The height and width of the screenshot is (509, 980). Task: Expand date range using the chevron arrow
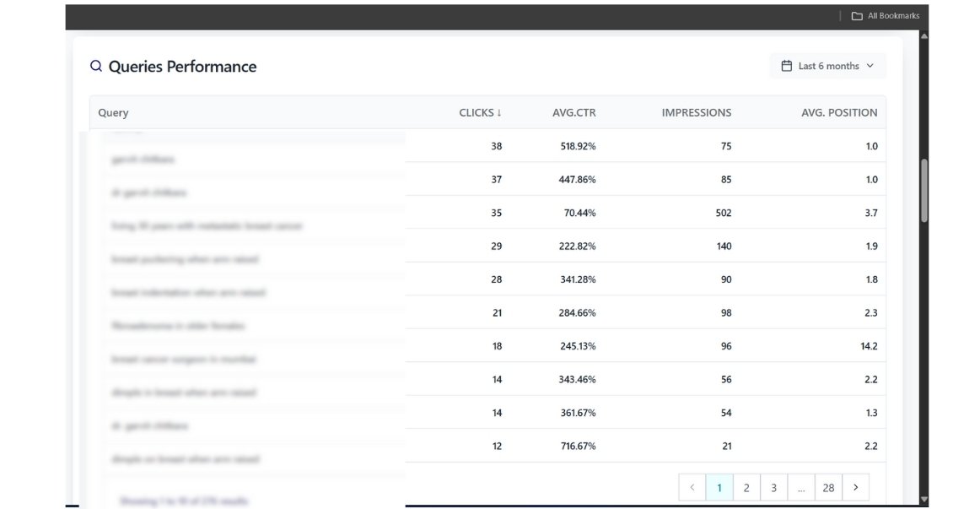coord(870,66)
